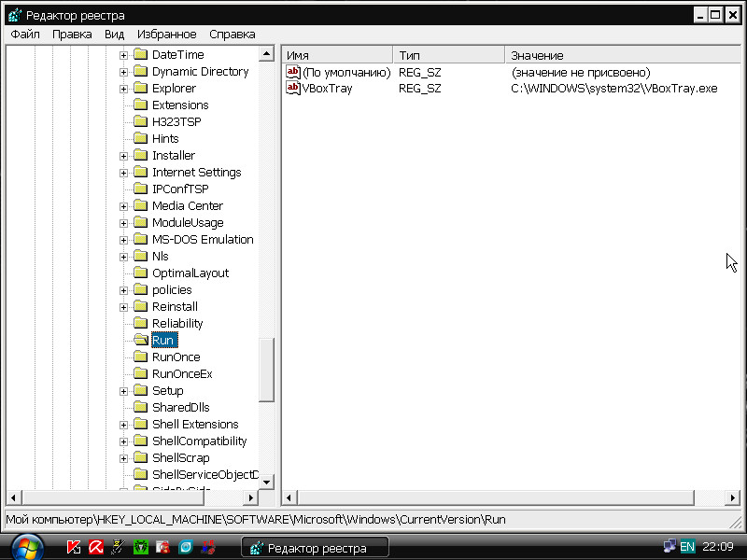Screen dimensions: 747x560
Task: Sort by the Значение column header
Action: pos(623,55)
